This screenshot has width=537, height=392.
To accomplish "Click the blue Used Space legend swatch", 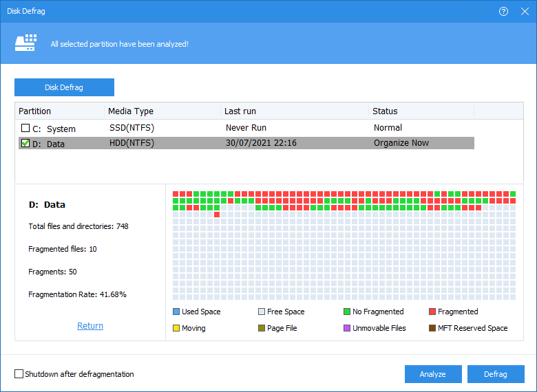I will [176, 312].
